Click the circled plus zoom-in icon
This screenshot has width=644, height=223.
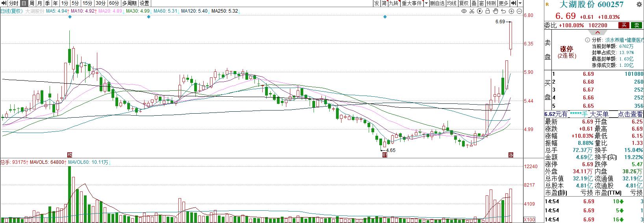[x=512, y=11]
